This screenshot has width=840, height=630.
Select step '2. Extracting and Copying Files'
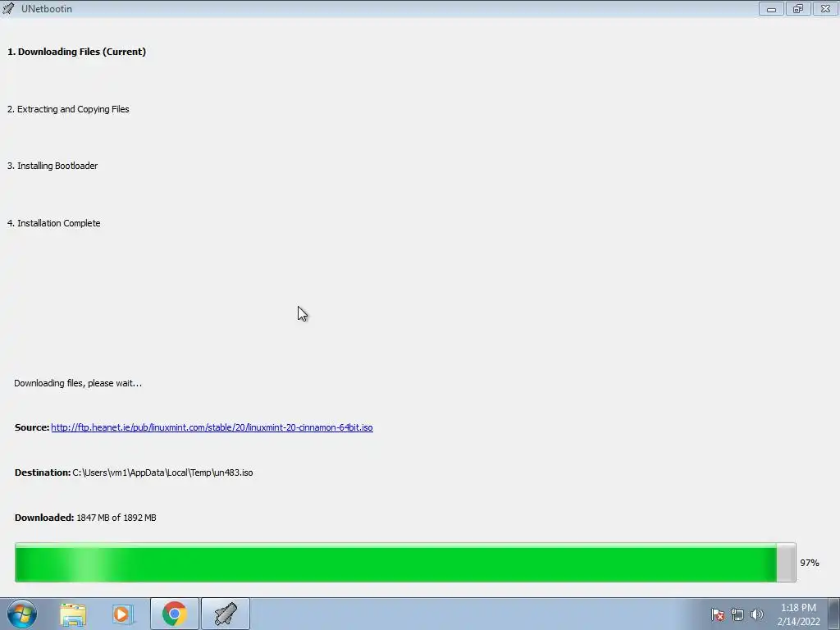[x=68, y=109]
